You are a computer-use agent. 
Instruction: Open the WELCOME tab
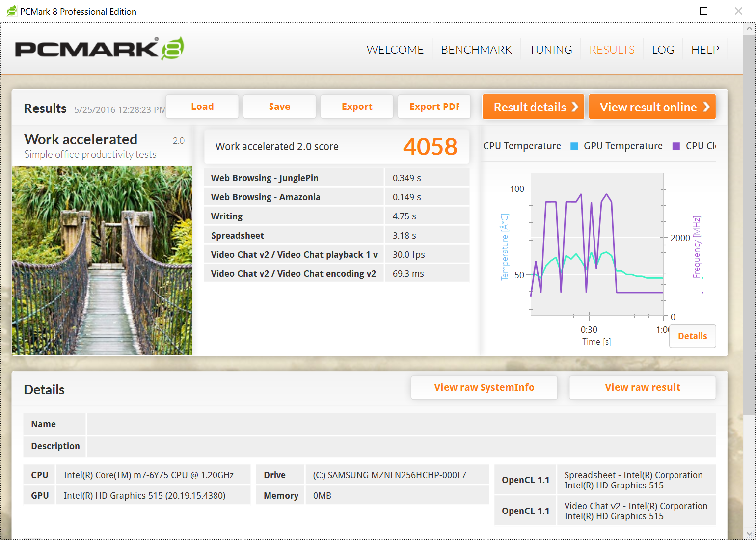(395, 50)
